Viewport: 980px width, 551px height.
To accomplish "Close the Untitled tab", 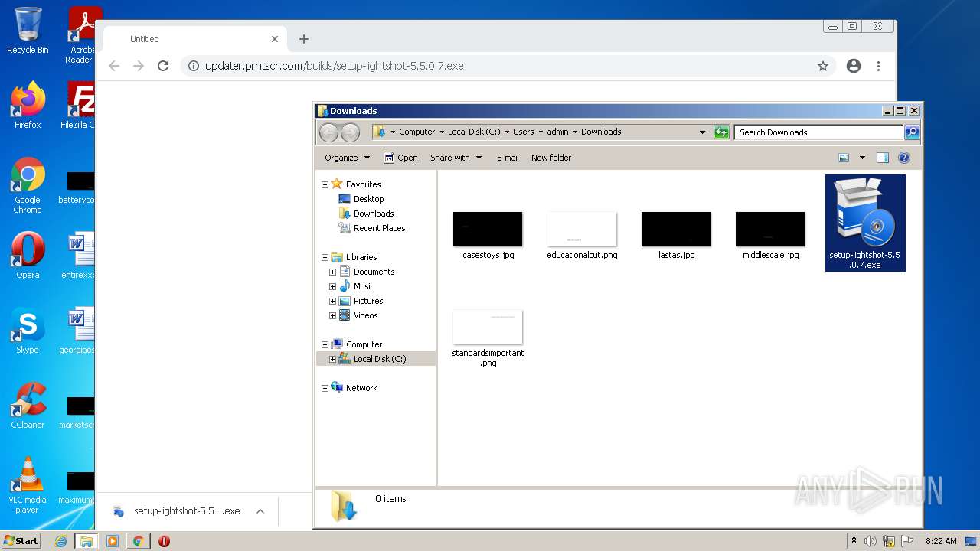I will (275, 39).
